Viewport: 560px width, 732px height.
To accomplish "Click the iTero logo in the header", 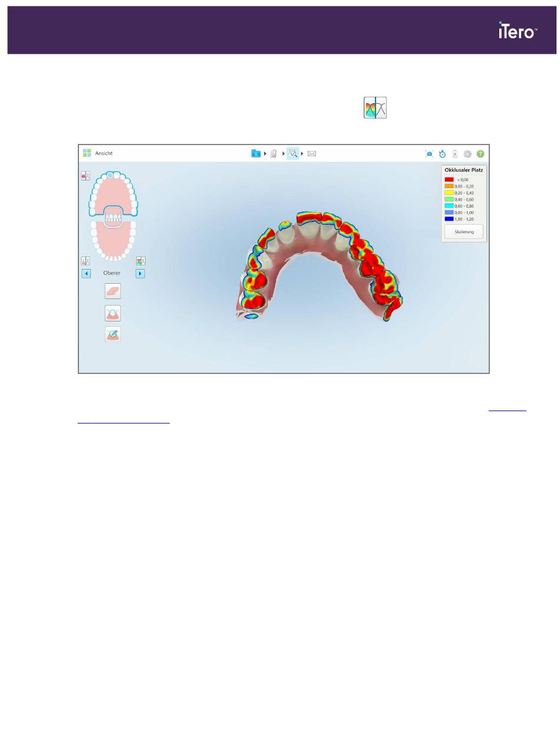I will point(518,31).
